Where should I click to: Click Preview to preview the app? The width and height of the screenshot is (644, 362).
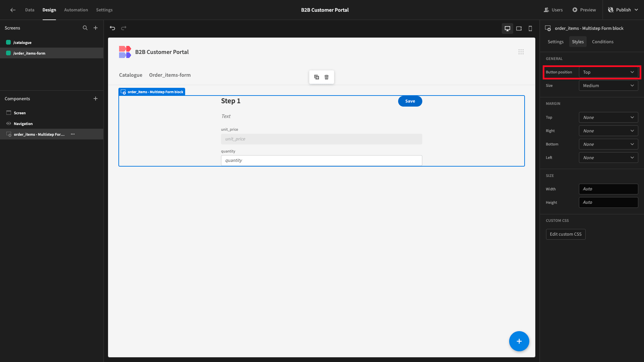pyautogui.click(x=584, y=10)
